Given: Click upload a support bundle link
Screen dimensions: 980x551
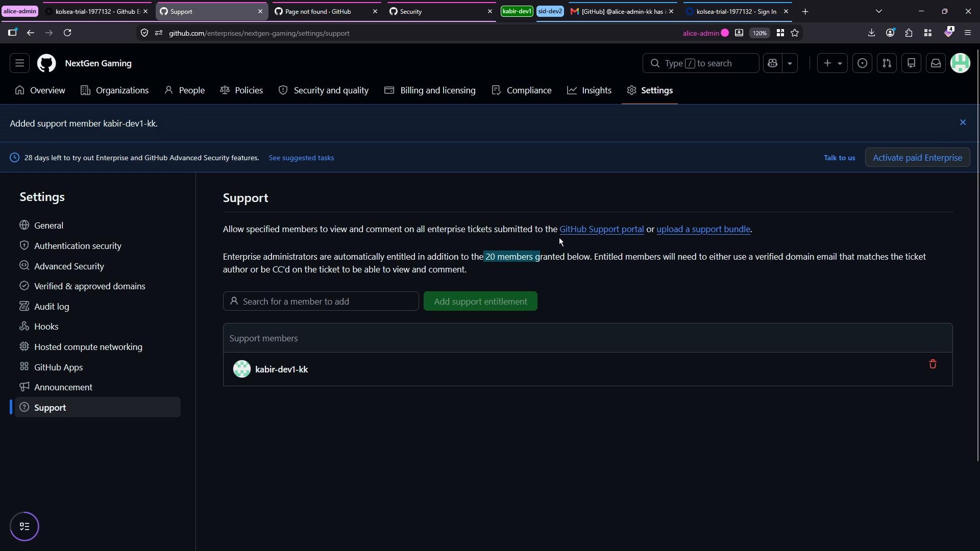Looking at the screenshot, I should click(703, 230).
